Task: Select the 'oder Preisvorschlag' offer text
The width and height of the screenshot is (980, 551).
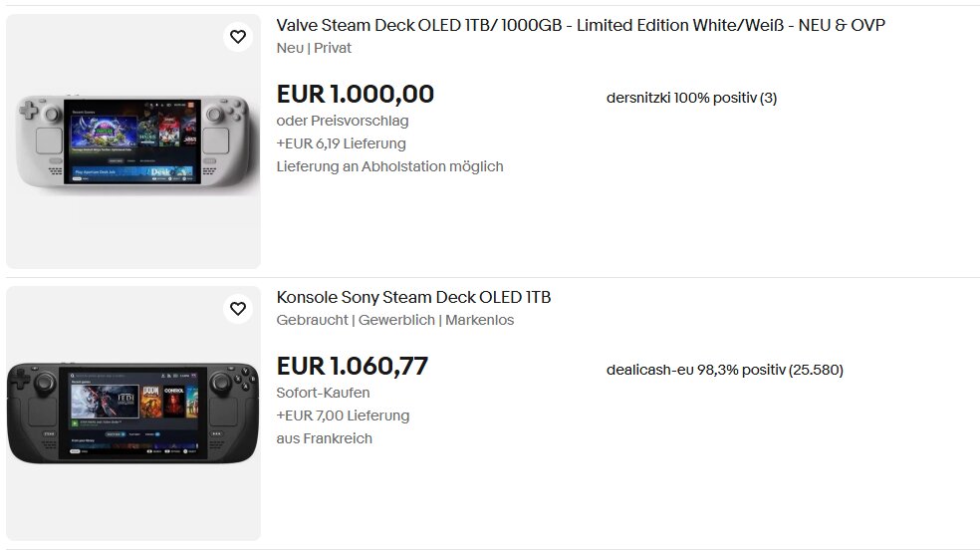Action: [342, 121]
